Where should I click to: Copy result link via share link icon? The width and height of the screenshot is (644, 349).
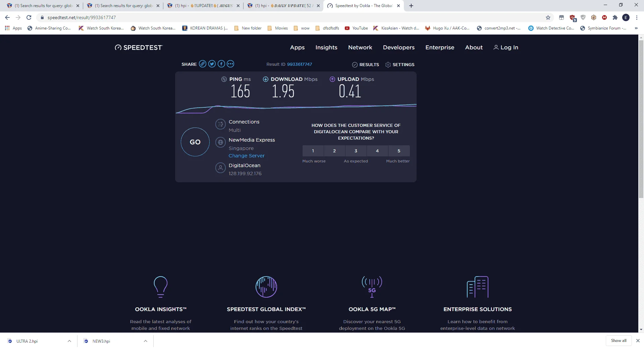(x=203, y=64)
